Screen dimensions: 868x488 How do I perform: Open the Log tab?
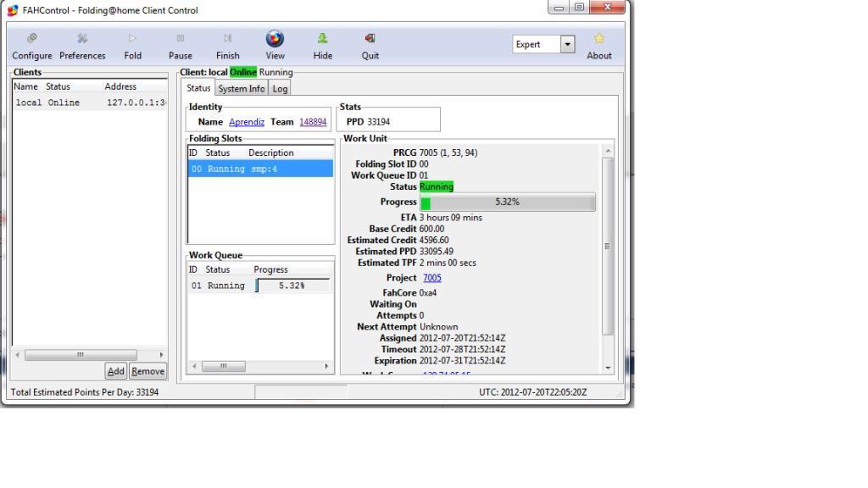(x=280, y=88)
